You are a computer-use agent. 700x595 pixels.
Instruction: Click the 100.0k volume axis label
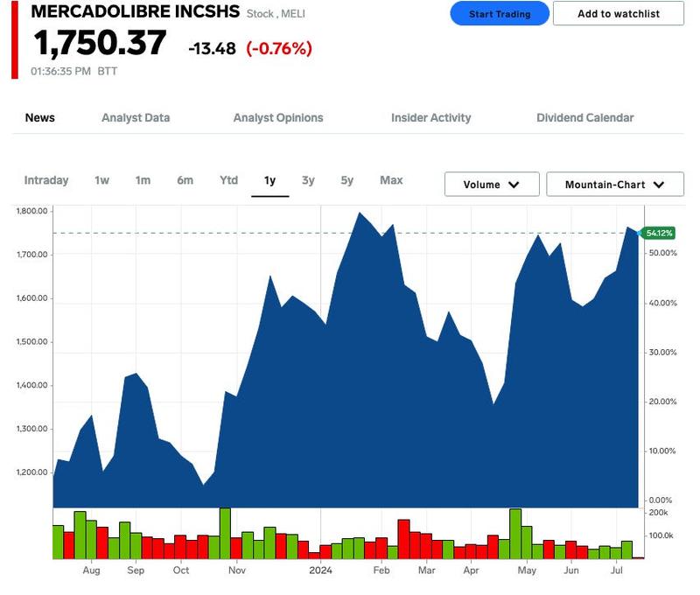[x=661, y=535]
